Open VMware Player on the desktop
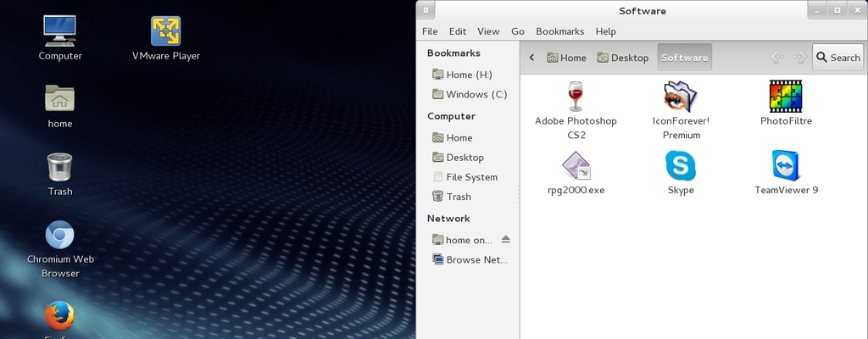The image size is (868, 339). coord(165,32)
